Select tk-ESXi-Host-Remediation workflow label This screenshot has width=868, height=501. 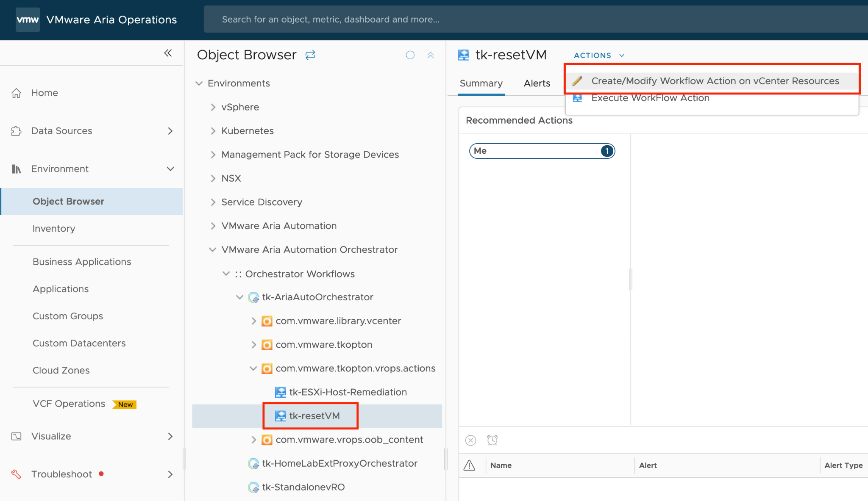pyautogui.click(x=348, y=392)
